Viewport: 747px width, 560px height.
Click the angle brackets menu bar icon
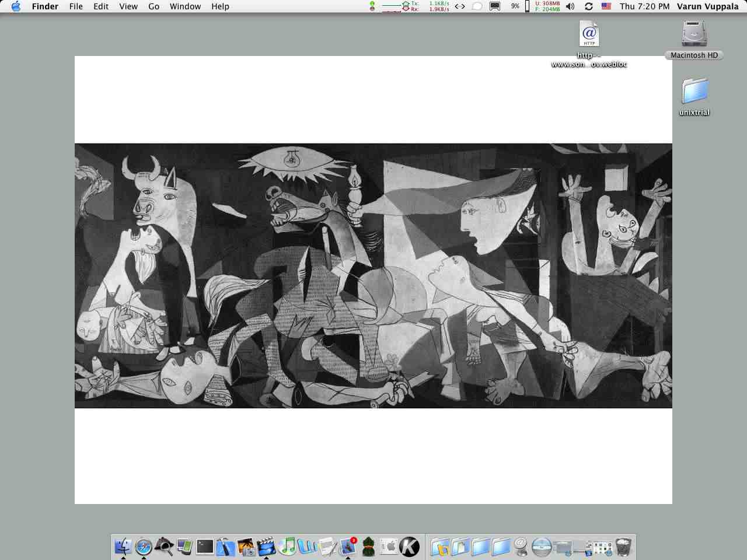460,6
